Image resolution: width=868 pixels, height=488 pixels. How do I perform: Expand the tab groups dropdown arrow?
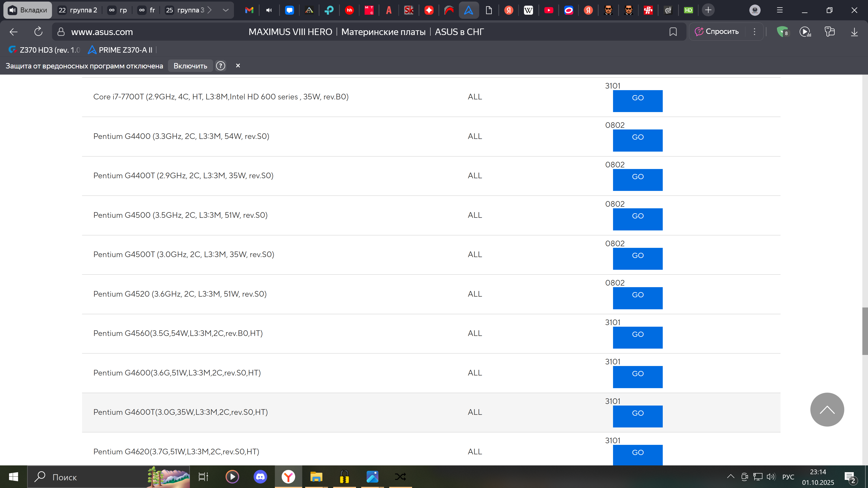pos(225,10)
